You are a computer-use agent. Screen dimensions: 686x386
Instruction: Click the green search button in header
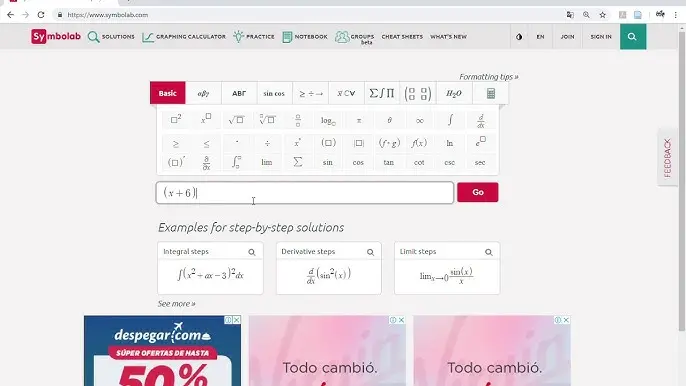633,37
